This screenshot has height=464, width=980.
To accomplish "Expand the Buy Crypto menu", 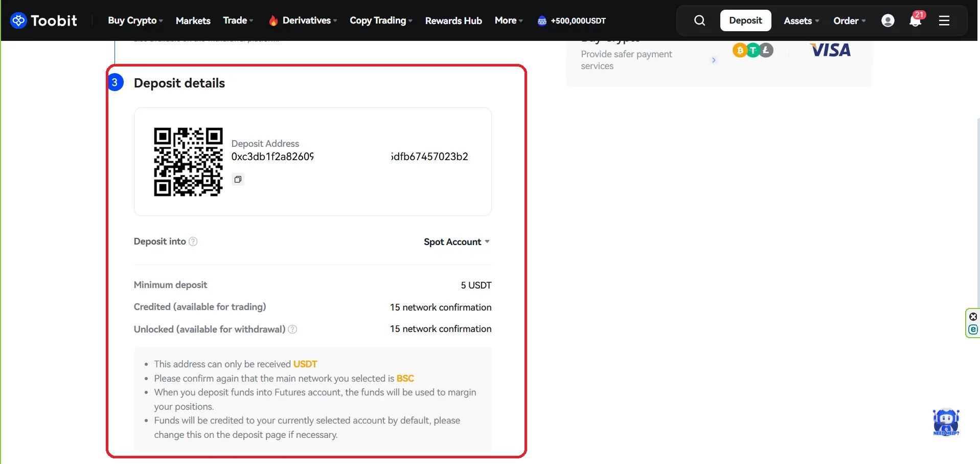I will pos(135,20).
